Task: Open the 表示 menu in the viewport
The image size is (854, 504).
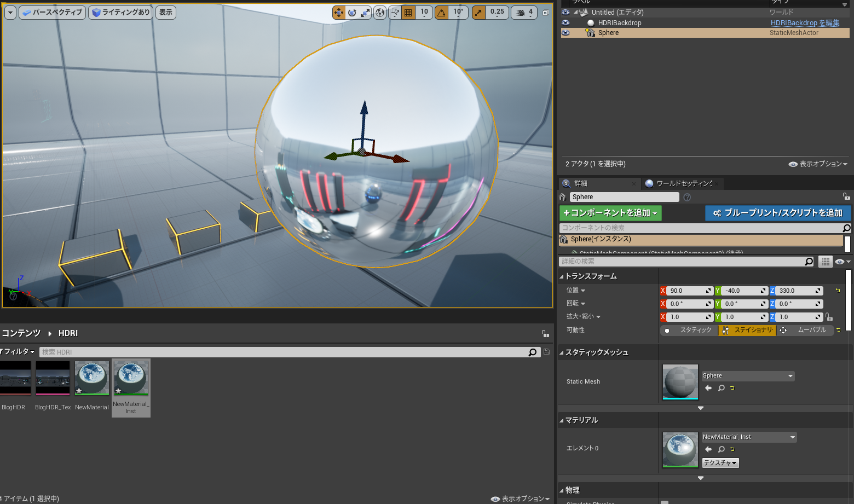Action: tap(165, 12)
